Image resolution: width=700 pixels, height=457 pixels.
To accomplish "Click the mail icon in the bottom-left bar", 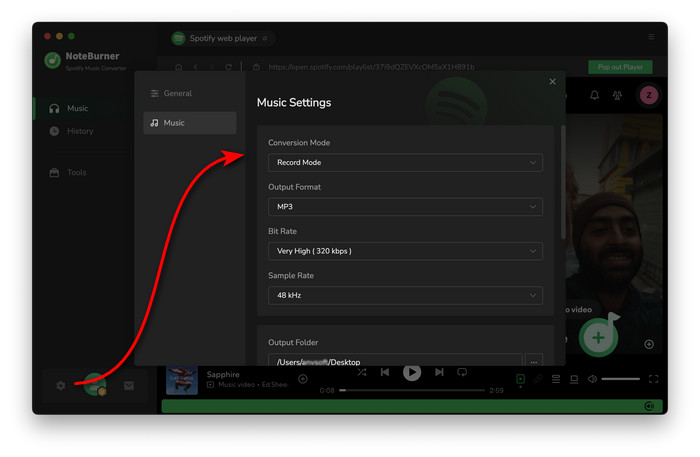I will (x=129, y=385).
